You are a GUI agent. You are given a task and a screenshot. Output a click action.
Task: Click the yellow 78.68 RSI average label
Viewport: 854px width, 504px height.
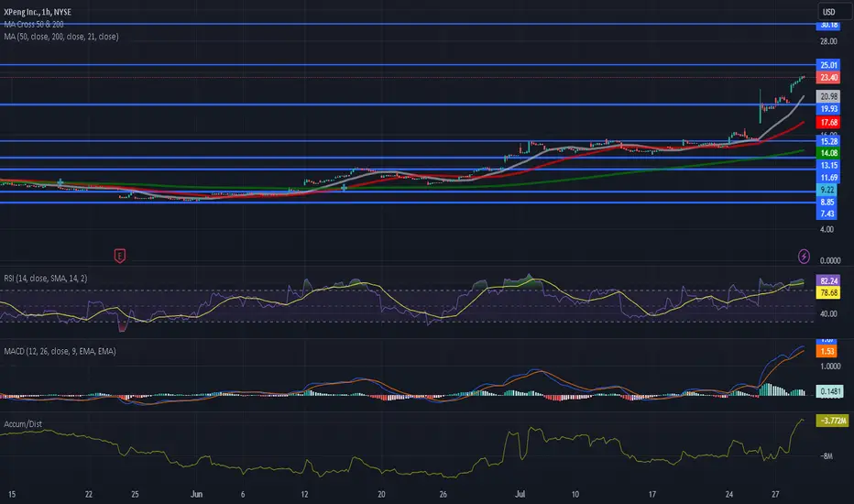[x=827, y=293]
